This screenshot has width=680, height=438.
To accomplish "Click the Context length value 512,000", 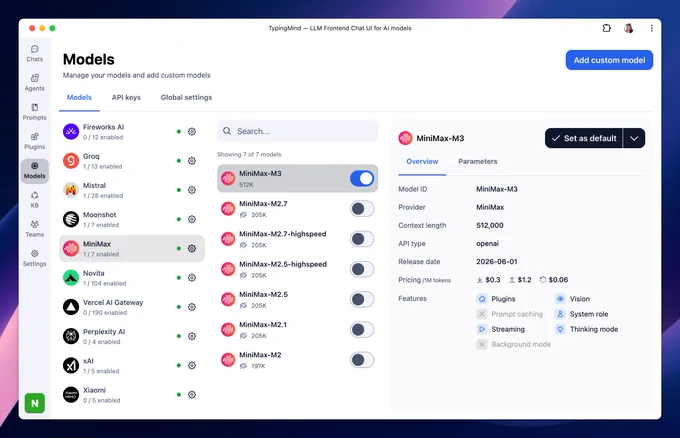I will coord(490,226).
